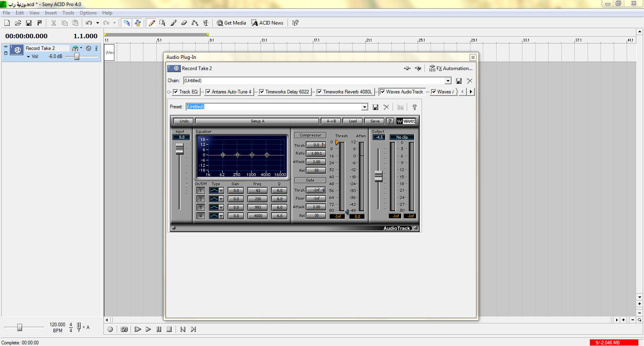Viewport: 644px width, 346px height.
Task: Click the Record button in transport bar
Action: [x=110, y=329]
